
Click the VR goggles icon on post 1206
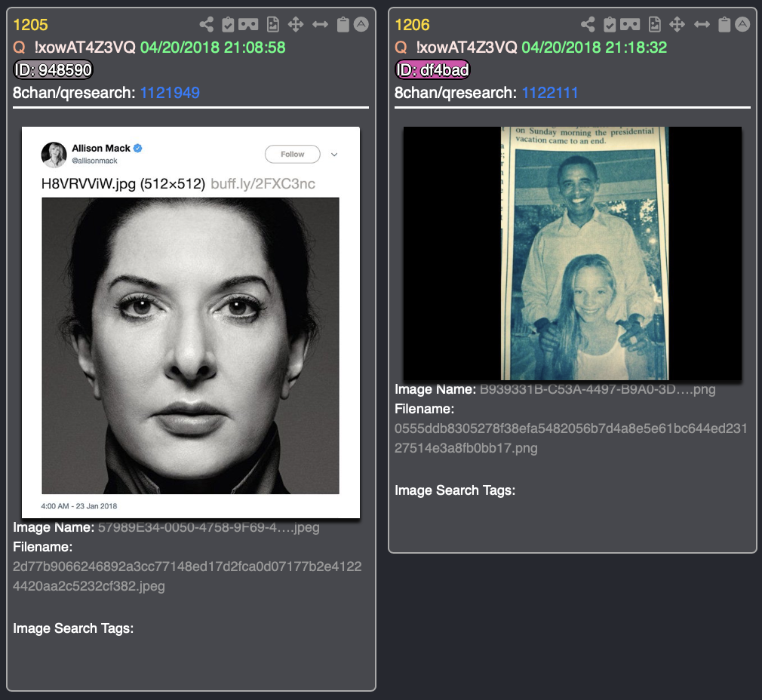(x=630, y=24)
